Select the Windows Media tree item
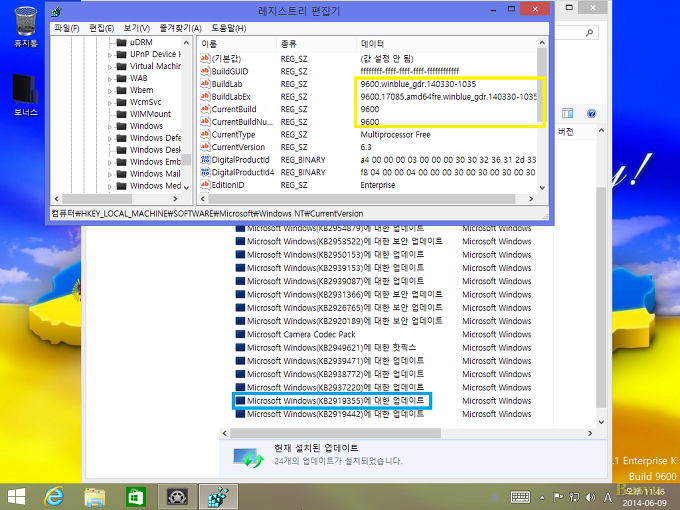Image resolution: width=680 pixels, height=510 pixels. pyautogui.click(x=155, y=186)
